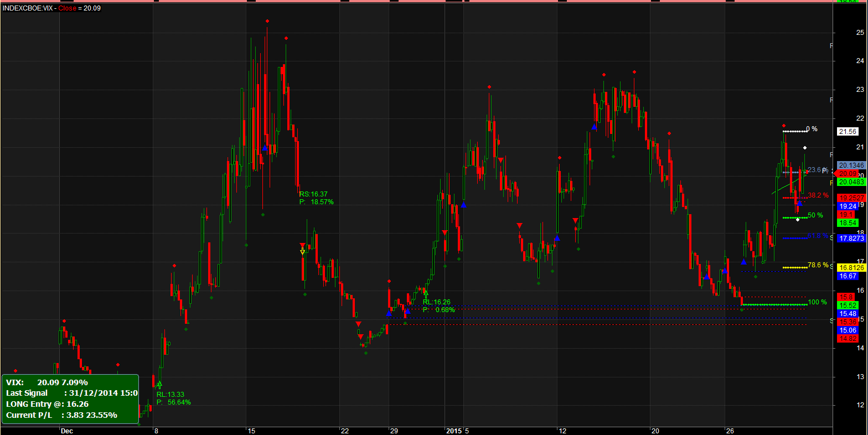Click the blue 15.06 price label
This screenshot has width=868, height=435.
point(848,330)
